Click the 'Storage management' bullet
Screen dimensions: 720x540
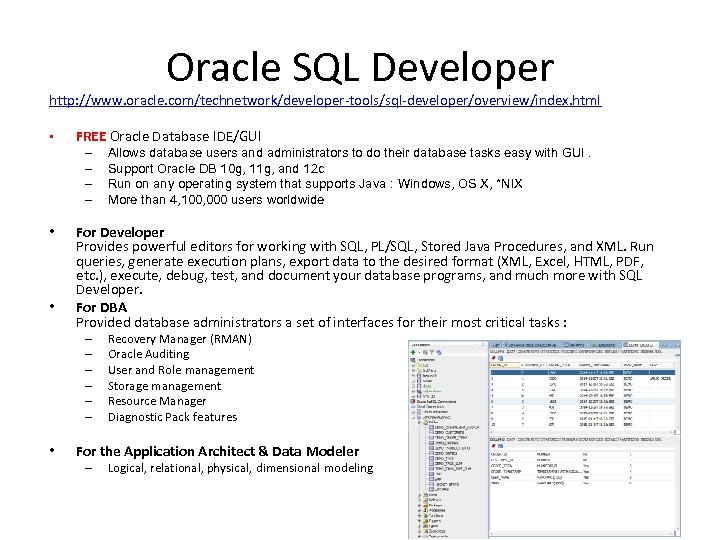click(164, 386)
